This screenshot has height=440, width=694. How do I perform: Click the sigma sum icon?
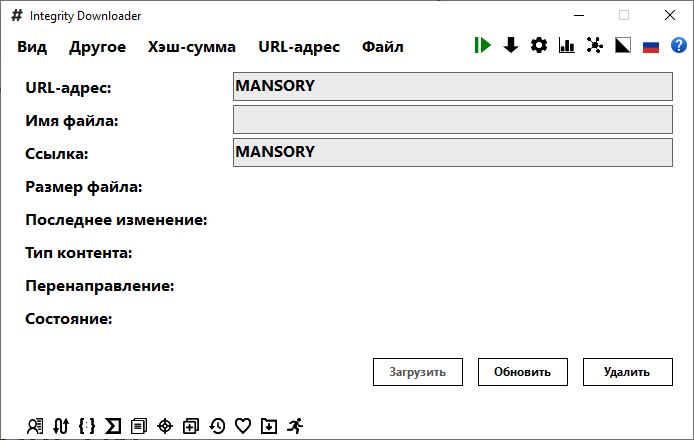[x=113, y=426]
